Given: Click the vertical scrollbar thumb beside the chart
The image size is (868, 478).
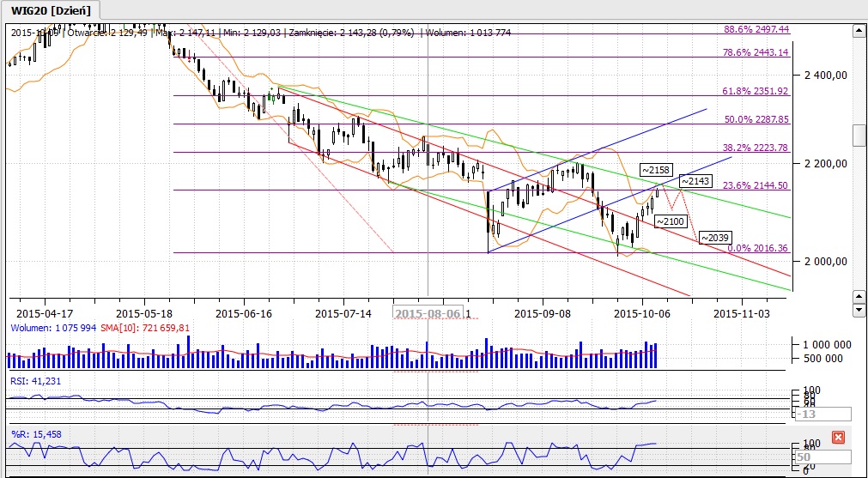Looking at the screenshot, I should pos(859,136).
